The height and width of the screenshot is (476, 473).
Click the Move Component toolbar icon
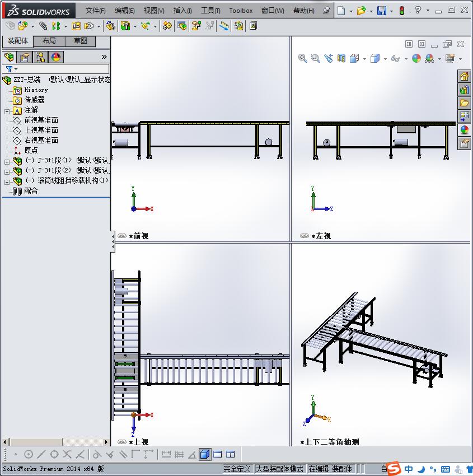pyautogui.click(x=88, y=26)
